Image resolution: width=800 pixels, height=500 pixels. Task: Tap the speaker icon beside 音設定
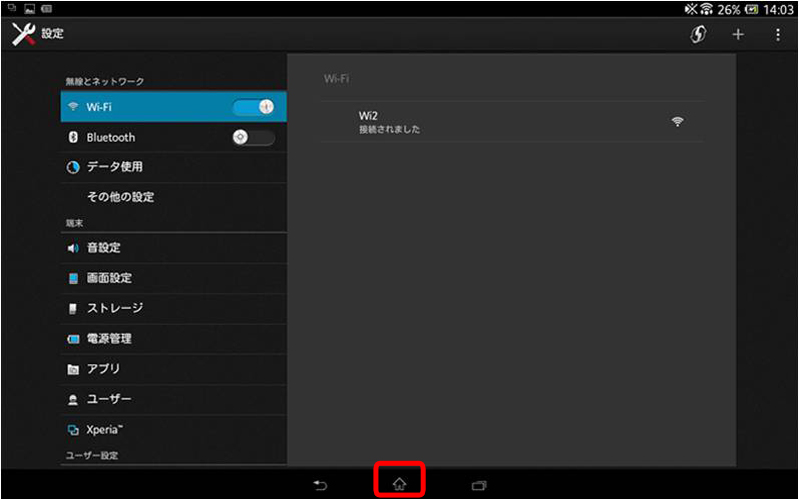tap(73, 248)
